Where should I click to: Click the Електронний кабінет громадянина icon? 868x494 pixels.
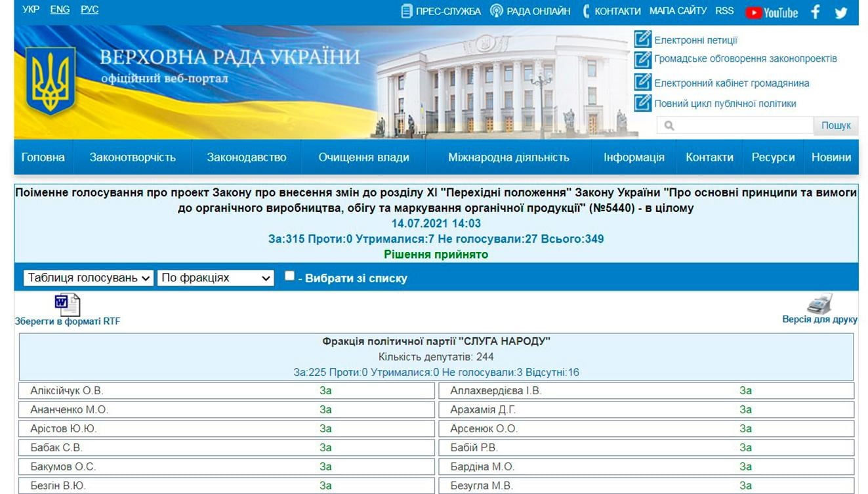642,83
